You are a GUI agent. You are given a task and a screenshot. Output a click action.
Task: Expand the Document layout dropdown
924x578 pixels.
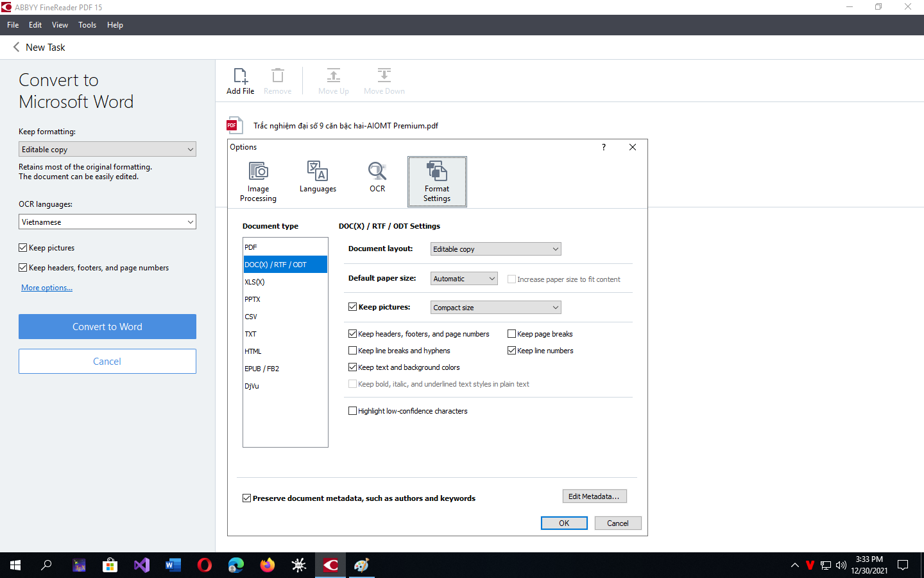(495, 249)
